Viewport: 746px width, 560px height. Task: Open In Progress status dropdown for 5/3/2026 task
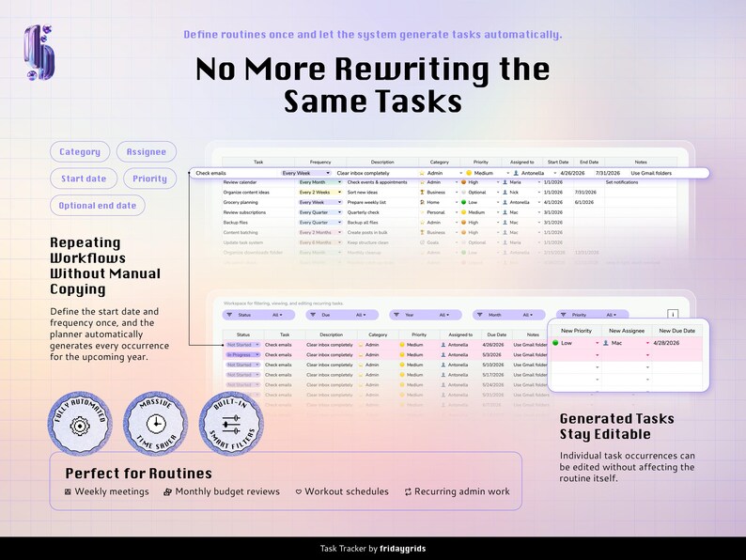(257, 354)
